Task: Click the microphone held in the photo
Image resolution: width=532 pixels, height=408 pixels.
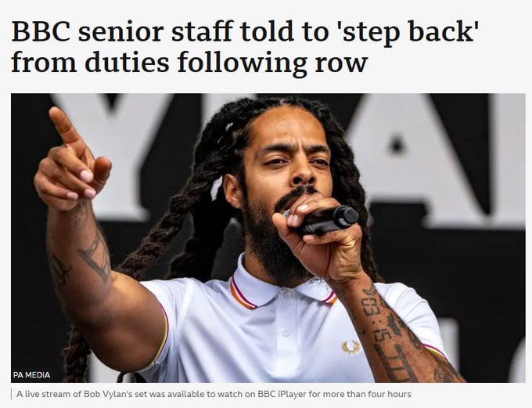Action: [324, 220]
